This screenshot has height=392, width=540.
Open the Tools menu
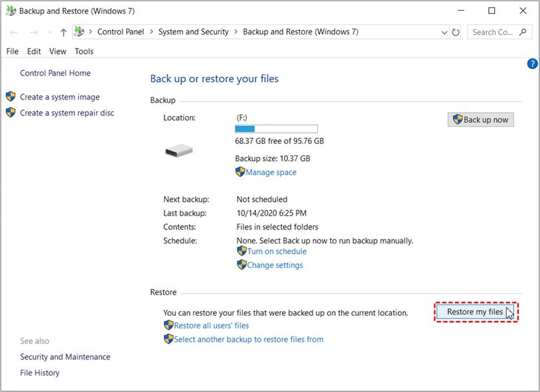click(x=84, y=51)
